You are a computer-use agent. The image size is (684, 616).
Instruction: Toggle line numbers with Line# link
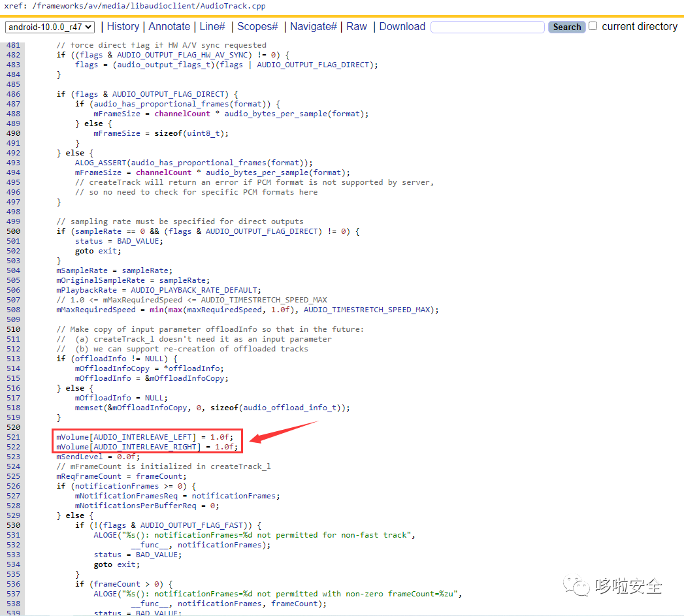[212, 27]
